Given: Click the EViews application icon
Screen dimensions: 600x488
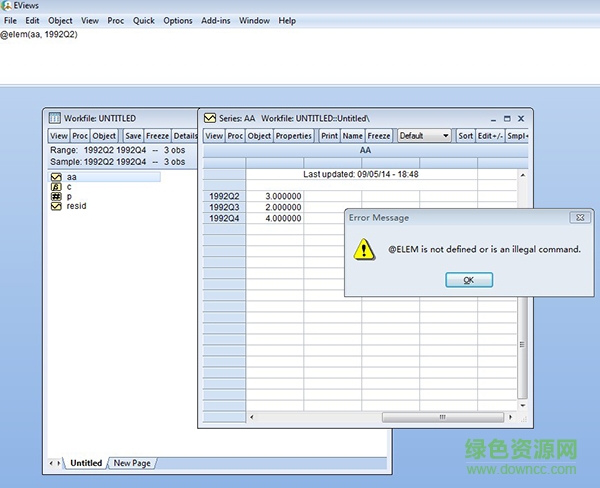Looking at the screenshot, I should pyautogui.click(x=8, y=6).
